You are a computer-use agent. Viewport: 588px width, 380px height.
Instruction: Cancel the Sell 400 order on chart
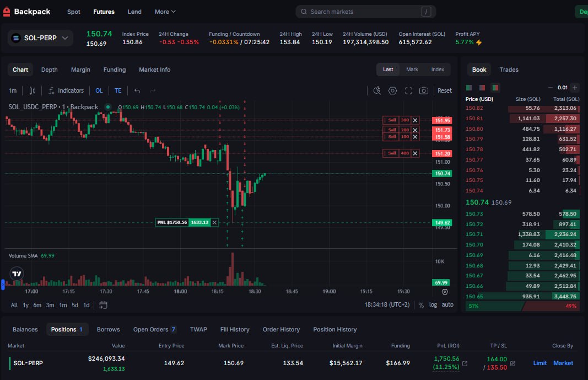click(415, 153)
